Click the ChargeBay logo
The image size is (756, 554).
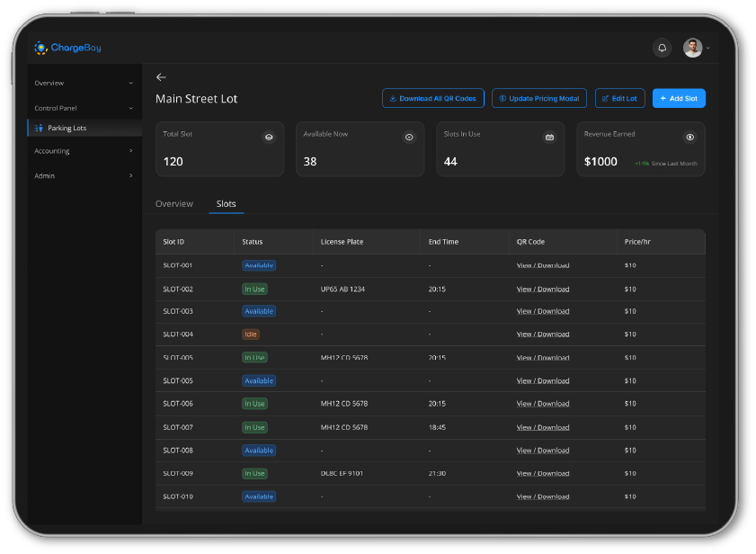[68, 48]
